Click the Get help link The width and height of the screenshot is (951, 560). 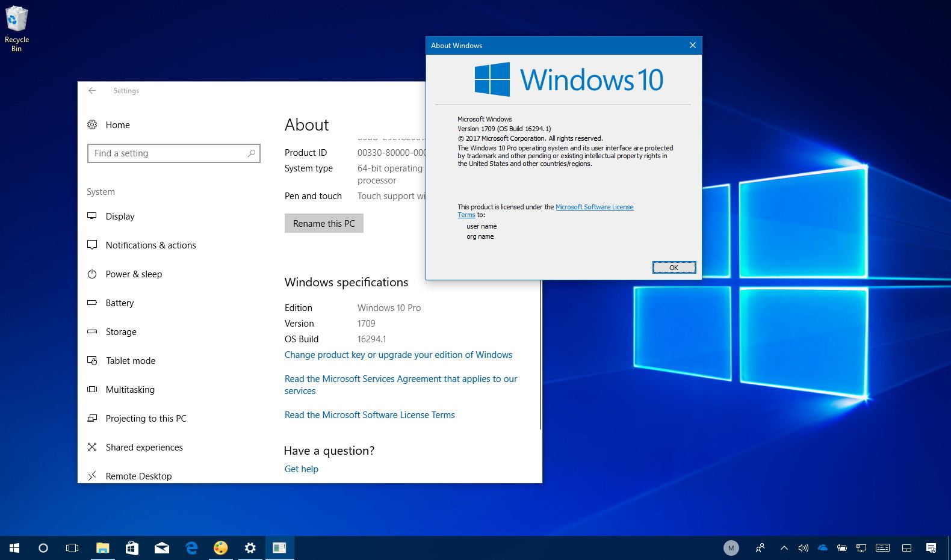click(301, 469)
